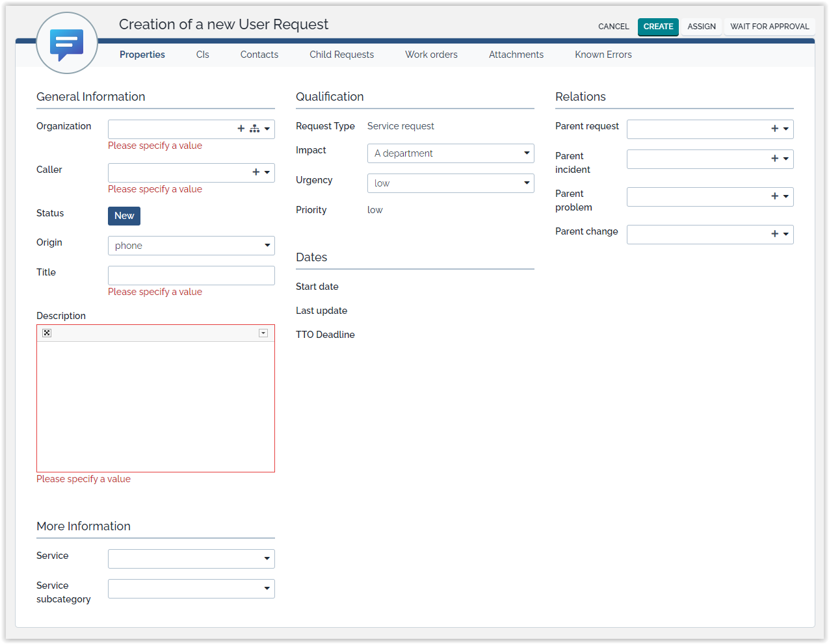This screenshot has width=829, height=644.
Task: Click the plus icon in Caller field
Action: point(256,172)
